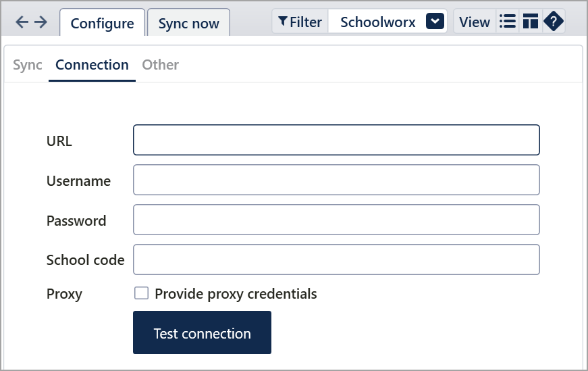Click the forward arrow icon

tap(41, 22)
